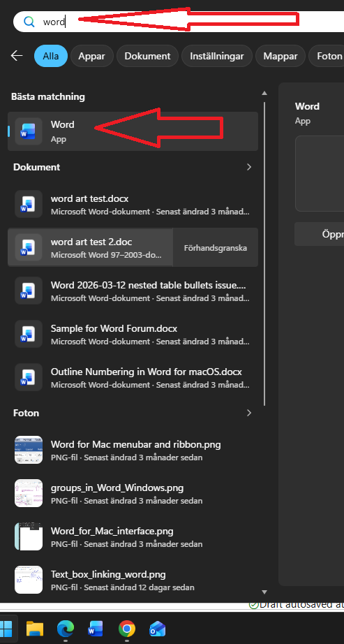Click the scrollbar down arrow in results
Screen dimensions: 344x644
(264, 592)
